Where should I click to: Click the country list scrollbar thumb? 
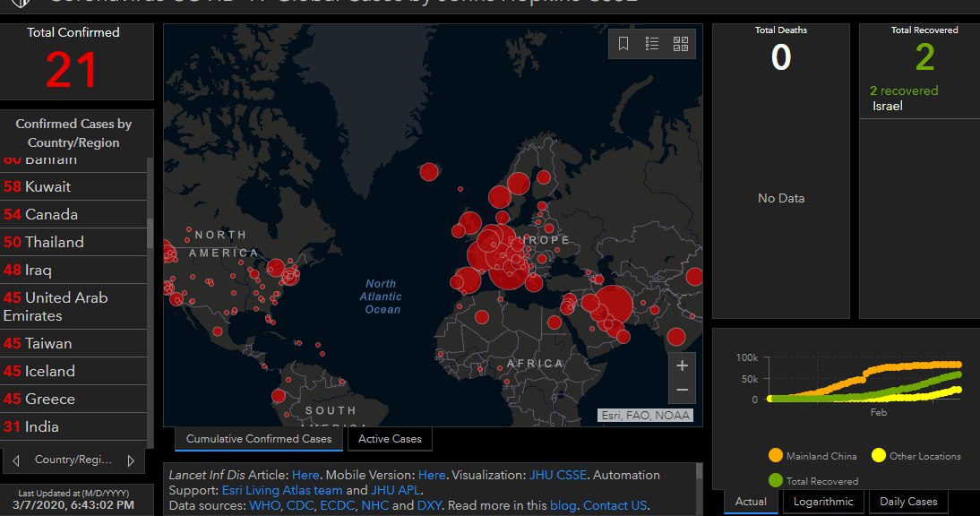(150, 233)
